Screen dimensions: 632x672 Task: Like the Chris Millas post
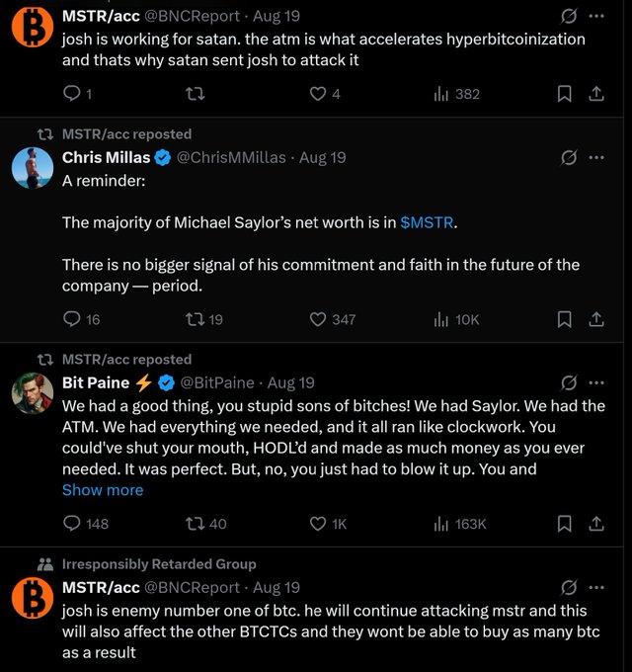click(318, 319)
